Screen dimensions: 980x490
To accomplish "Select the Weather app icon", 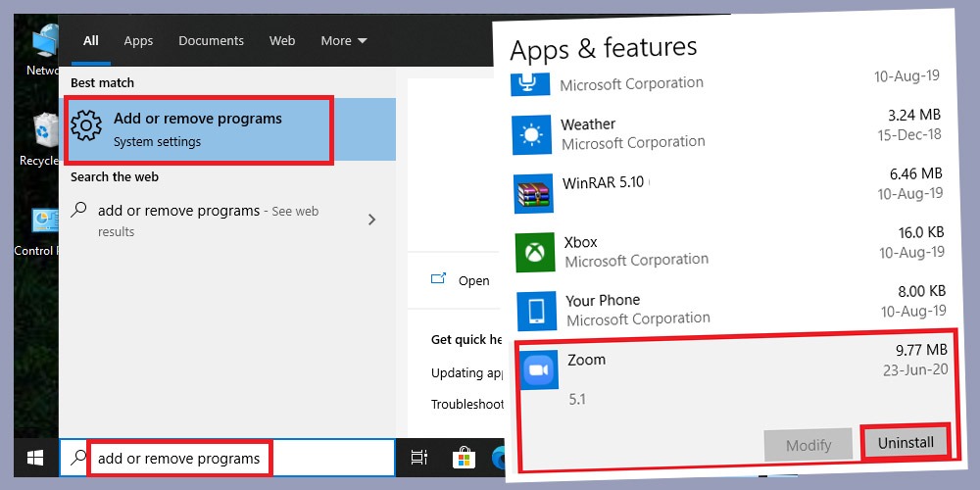I will tap(532, 134).
